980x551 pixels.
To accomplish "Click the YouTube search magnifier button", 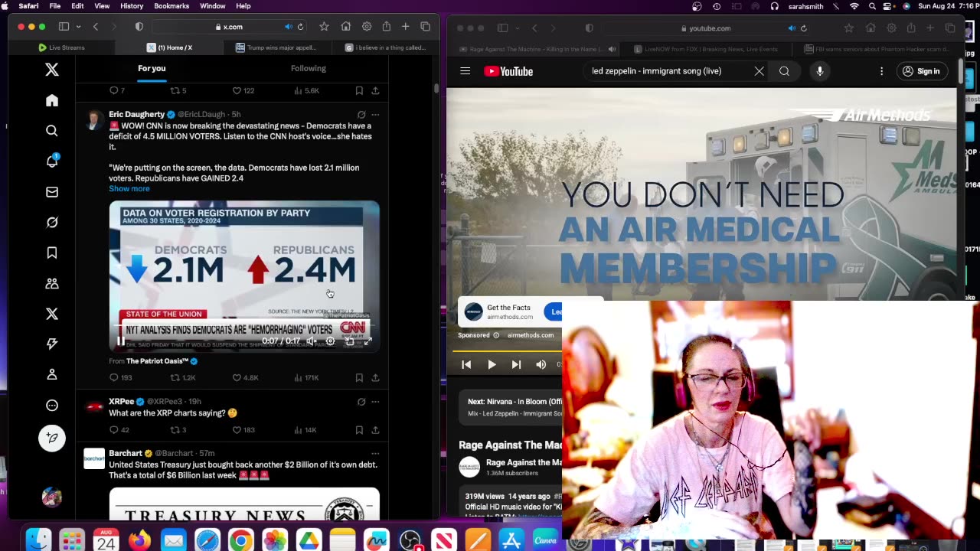I will tap(784, 71).
